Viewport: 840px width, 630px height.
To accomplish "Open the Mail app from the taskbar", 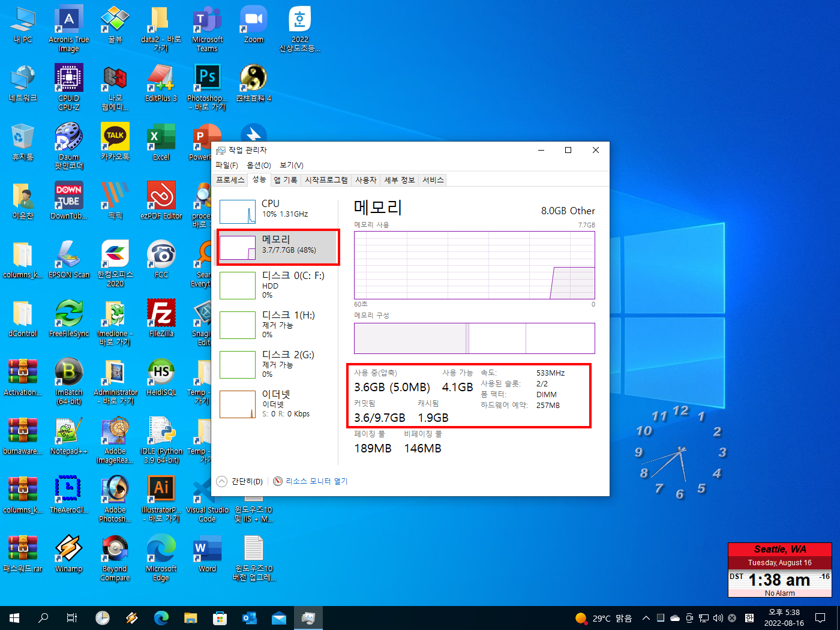I will pyautogui.click(x=279, y=618).
